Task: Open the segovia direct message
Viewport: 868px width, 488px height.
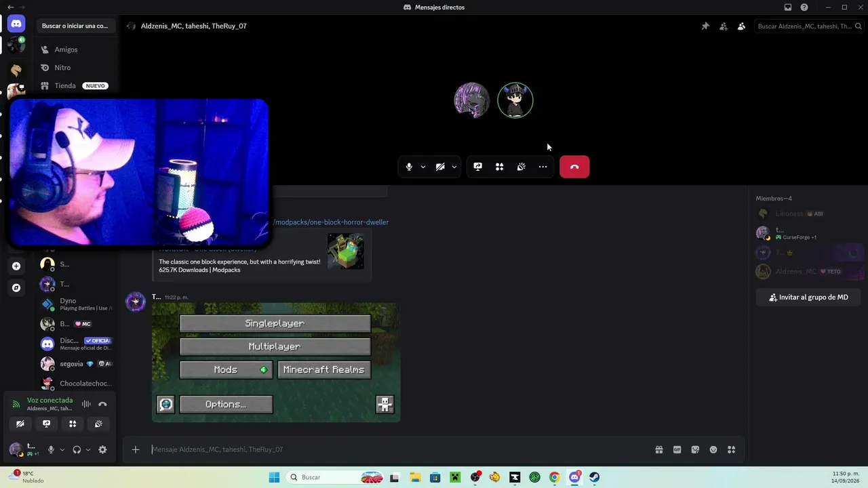Action: pyautogui.click(x=77, y=364)
